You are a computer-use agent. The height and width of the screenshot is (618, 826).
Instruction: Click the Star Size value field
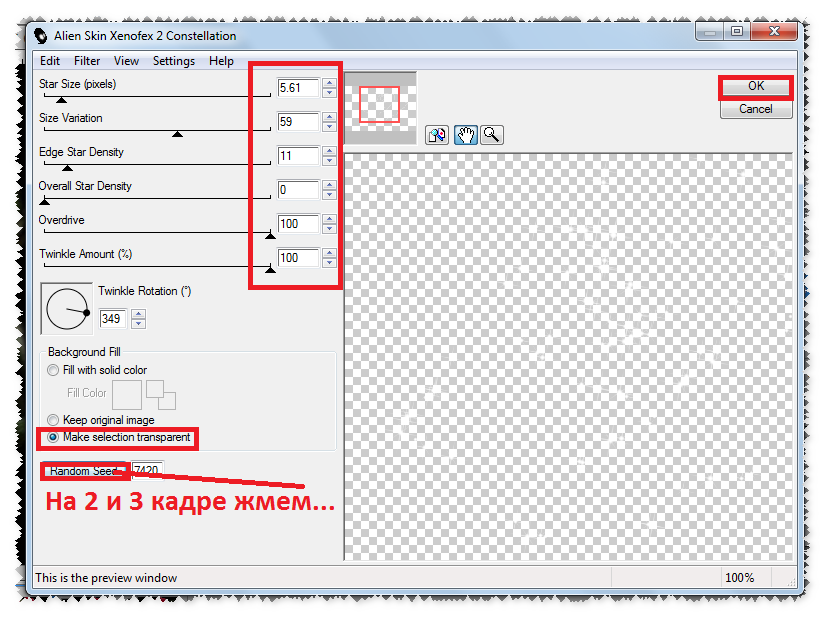pyautogui.click(x=298, y=88)
